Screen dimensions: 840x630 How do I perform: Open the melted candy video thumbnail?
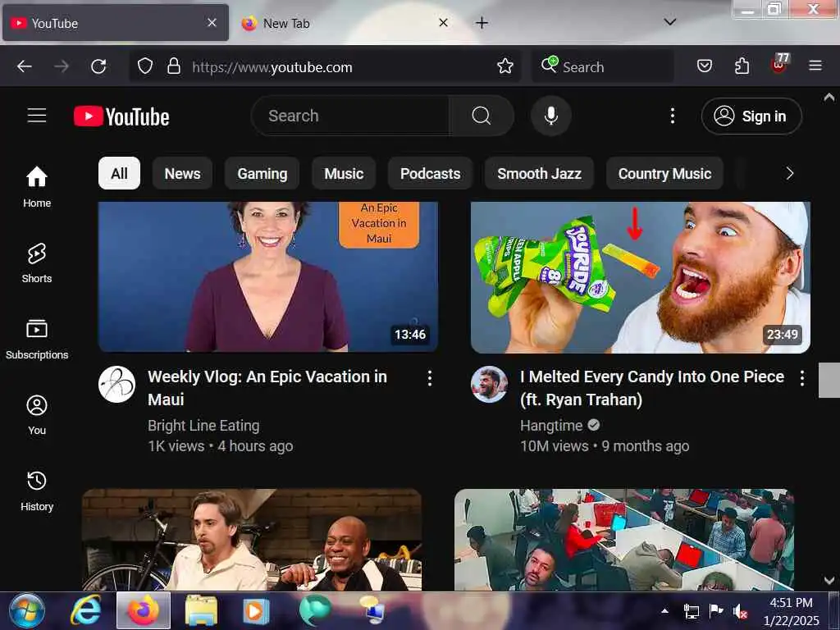click(x=640, y=277)
